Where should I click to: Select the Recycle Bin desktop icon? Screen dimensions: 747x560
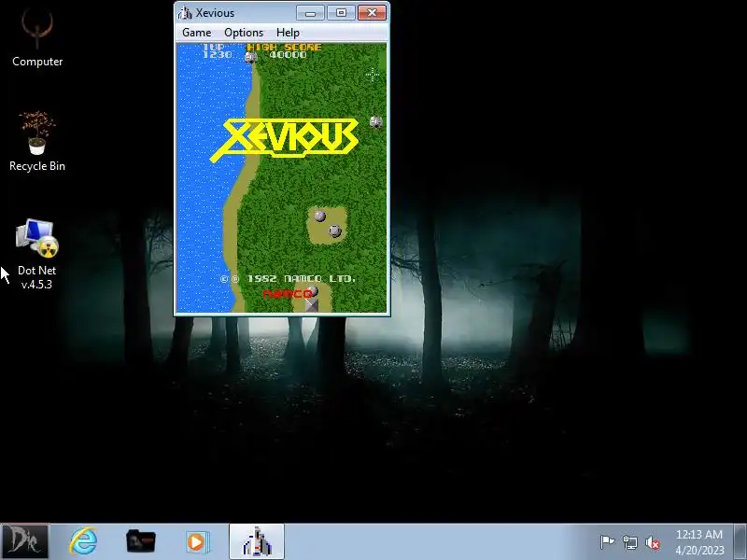37,142
